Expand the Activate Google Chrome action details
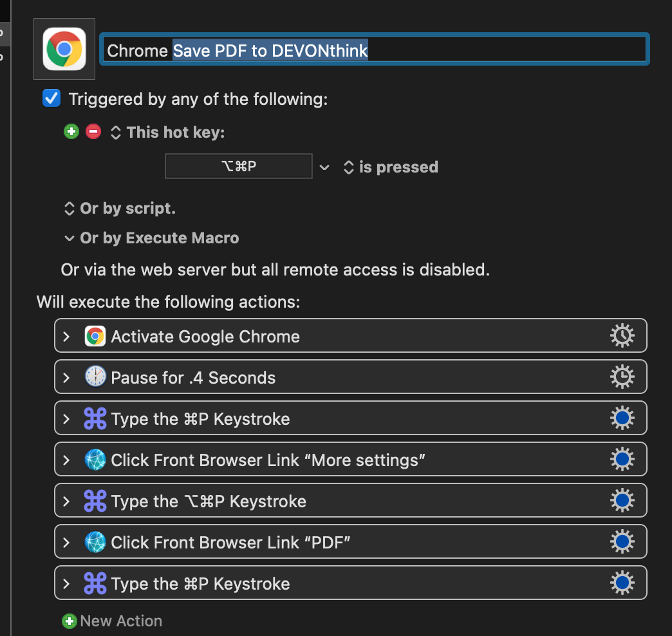Screen dimensions: 672x636 coord(65,335)
